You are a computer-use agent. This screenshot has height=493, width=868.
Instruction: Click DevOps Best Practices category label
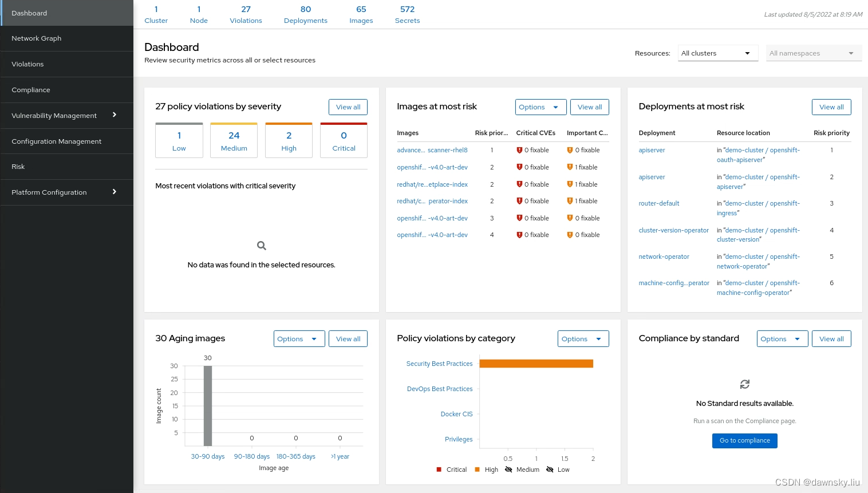(x=440, y=389)
